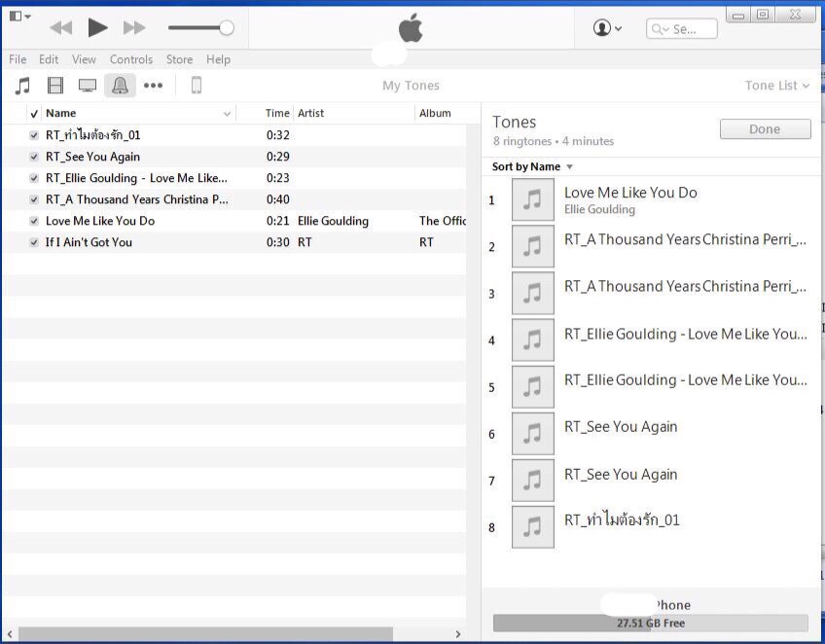Click the scroll left arrow

click(x=10, y=634)
